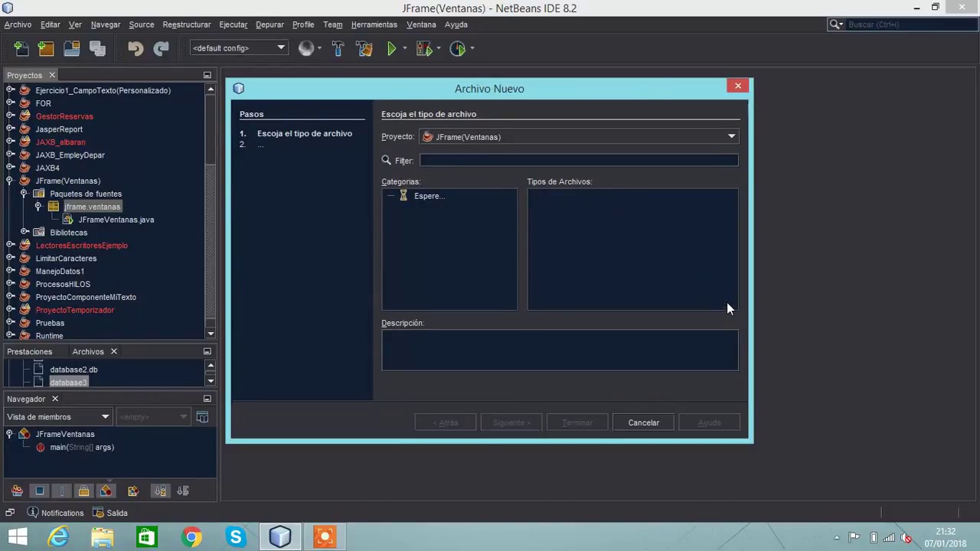Image resolution: width=980 pixels, height=551 pixels.
Task: Select the LectoresEscritoresEjemplo project
Action: click(x=82, y=246)
